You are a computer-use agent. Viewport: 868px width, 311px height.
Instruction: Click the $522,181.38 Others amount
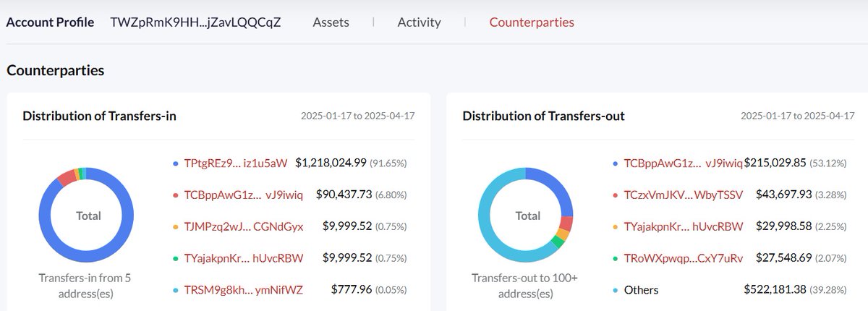click(x=775, y=290)
